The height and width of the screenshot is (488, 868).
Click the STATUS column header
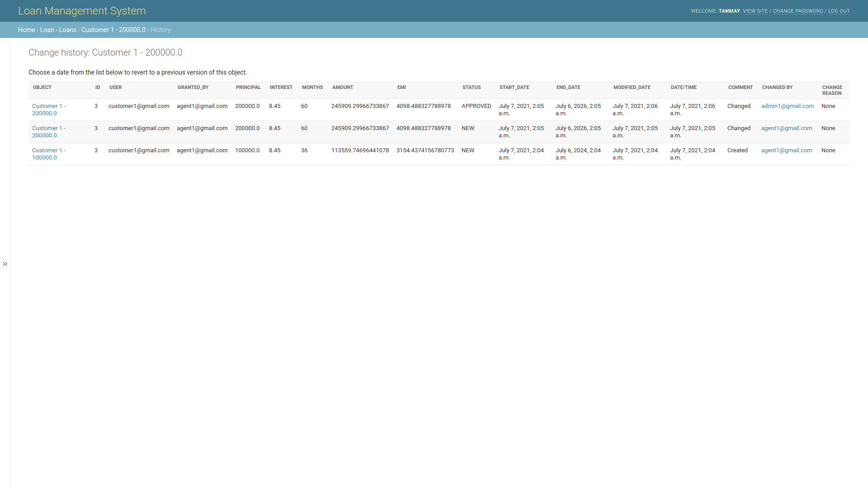471,88
